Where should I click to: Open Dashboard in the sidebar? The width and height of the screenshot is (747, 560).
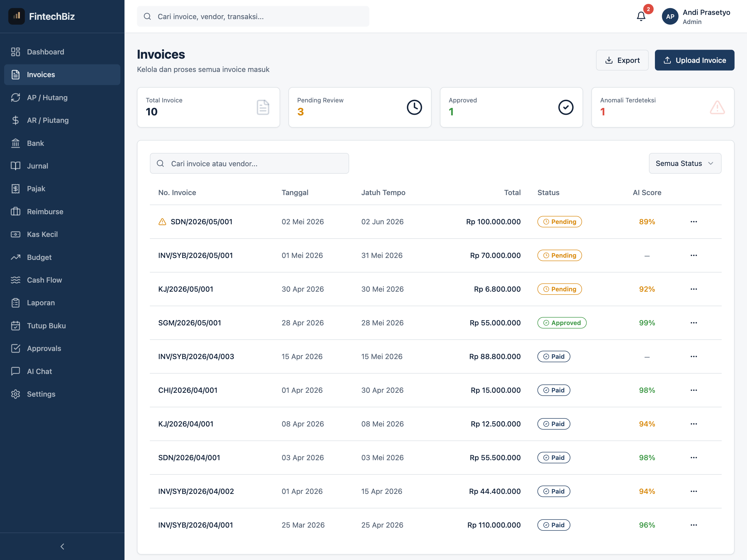point(62,52)
